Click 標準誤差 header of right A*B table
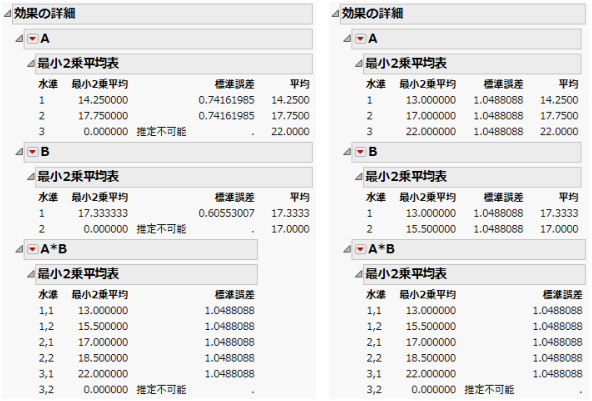This screenshot has height=401, width=592. 563,295
